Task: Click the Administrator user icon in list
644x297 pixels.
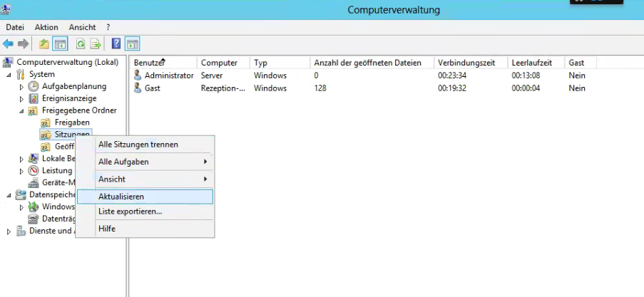Action: [x=138, y=75]
